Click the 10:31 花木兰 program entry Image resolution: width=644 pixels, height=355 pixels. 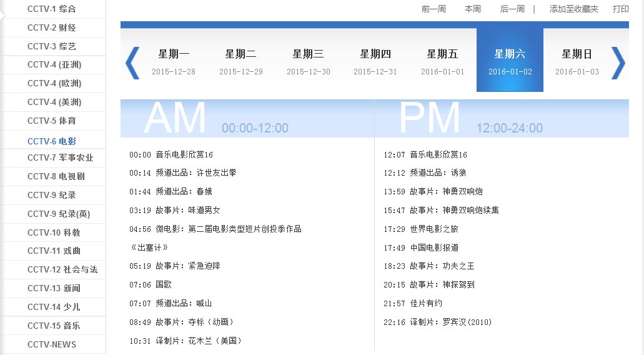[186, 341]
